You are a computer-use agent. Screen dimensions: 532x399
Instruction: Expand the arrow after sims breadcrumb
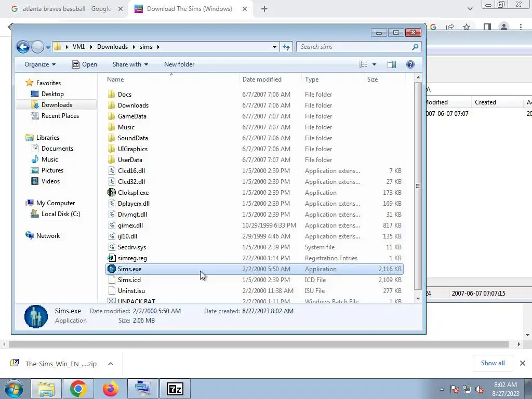158,47
